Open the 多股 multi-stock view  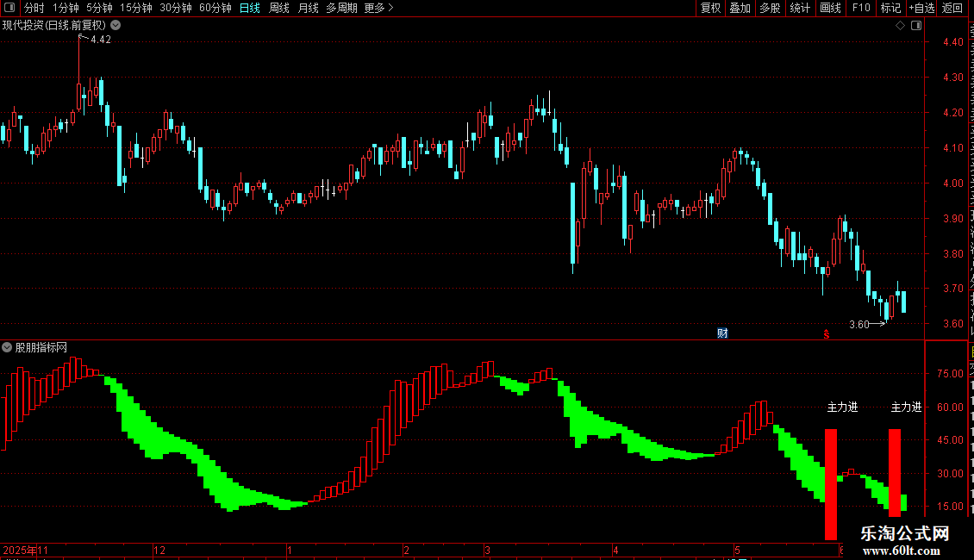(770, 8)
